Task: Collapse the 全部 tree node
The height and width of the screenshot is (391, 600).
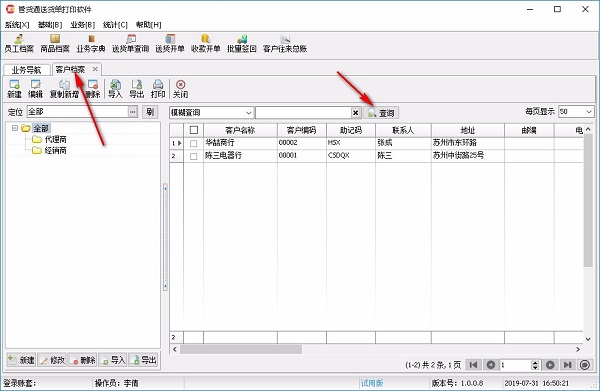Action: 15,128
